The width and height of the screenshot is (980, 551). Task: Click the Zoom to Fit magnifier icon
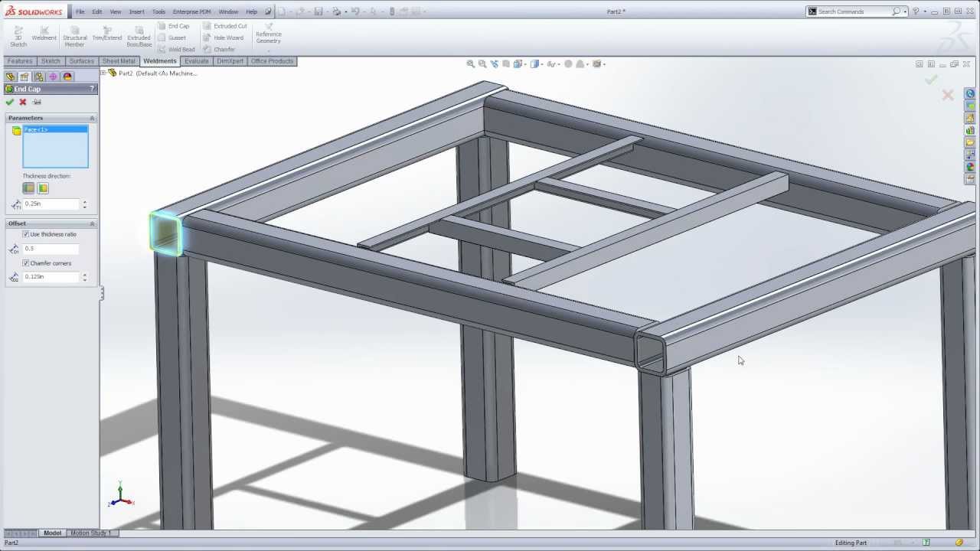pyautogui.click(x=471, y=64)
